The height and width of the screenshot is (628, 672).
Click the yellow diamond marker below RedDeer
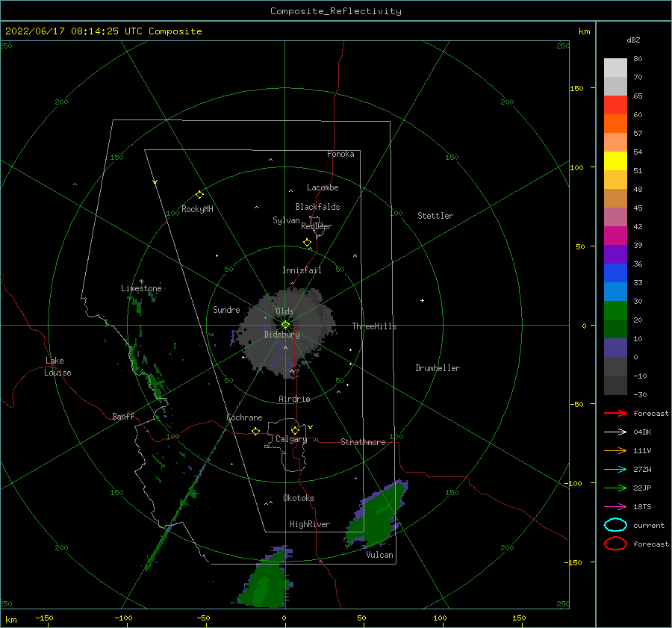308,243
